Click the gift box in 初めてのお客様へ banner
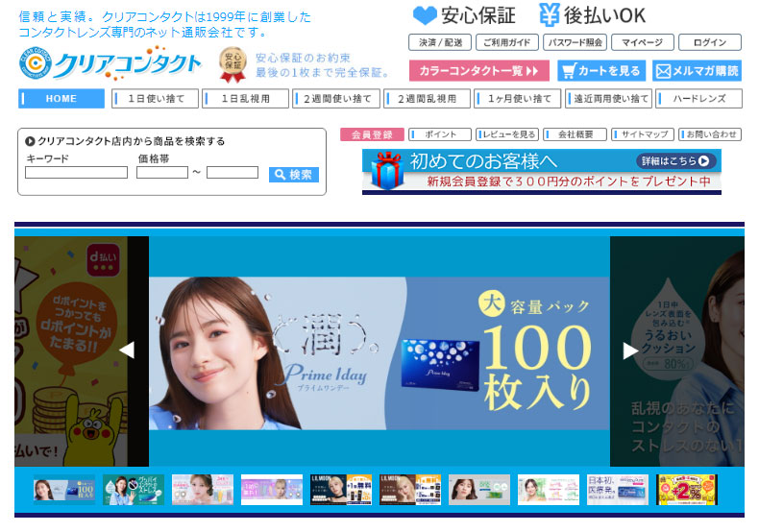This screenshot has height=532, width=759. click(x=387, y=171)
